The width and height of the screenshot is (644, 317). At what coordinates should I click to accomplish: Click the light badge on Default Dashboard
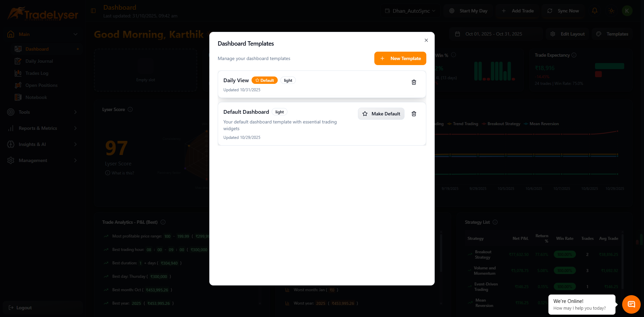[280, 112]
